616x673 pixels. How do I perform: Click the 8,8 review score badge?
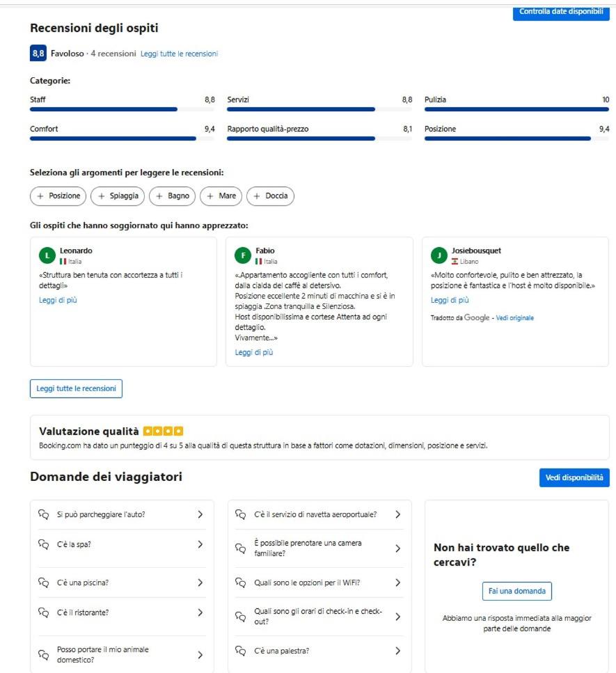tap(38, 53)
